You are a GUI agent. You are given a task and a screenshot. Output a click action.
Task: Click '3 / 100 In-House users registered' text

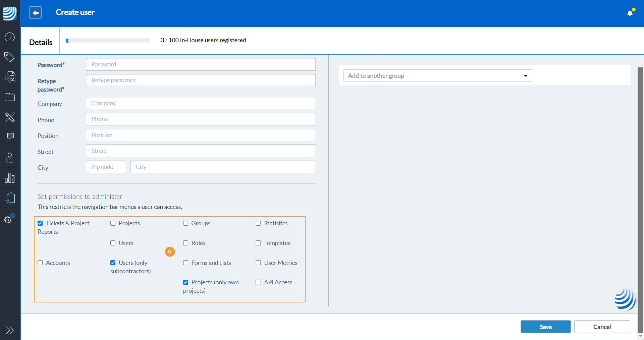[x=203, y=40]
